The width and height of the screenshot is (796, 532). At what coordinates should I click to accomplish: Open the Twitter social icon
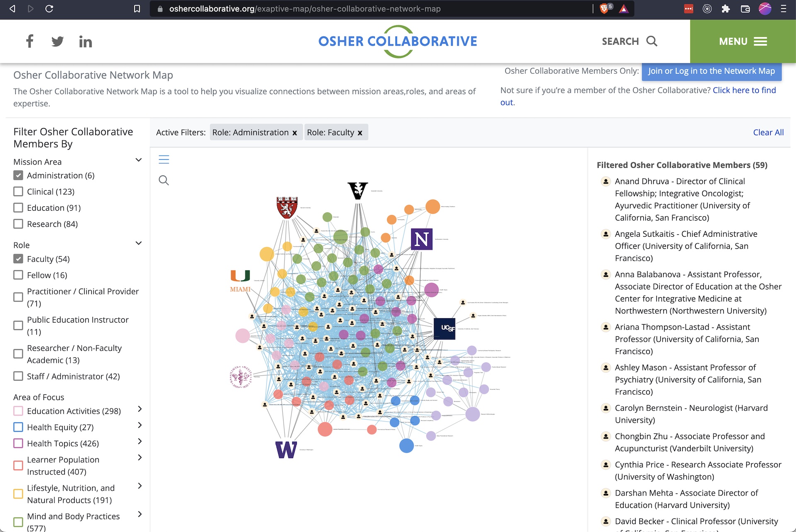tap(57, 41)
